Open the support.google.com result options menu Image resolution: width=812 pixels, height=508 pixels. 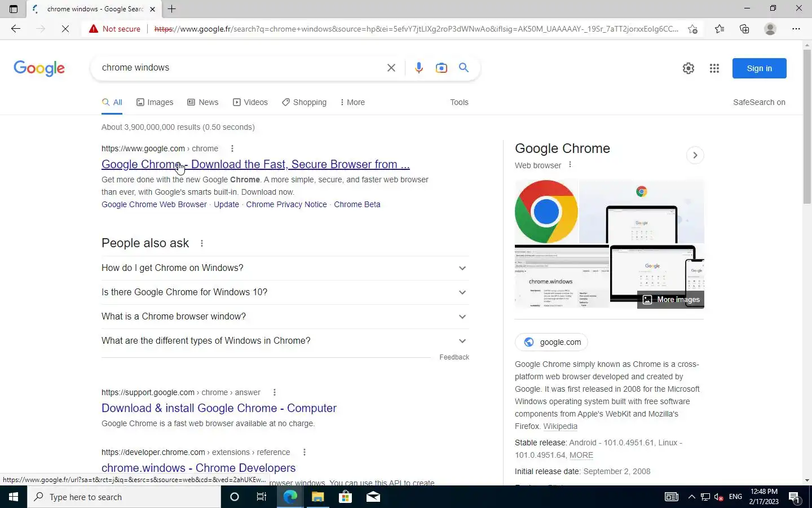pos(275,392)
